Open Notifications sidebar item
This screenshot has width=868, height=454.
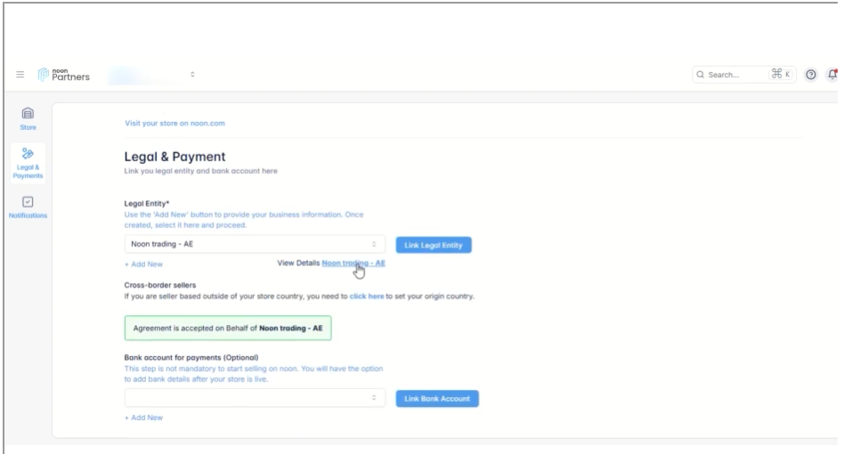tap(28, 207)
